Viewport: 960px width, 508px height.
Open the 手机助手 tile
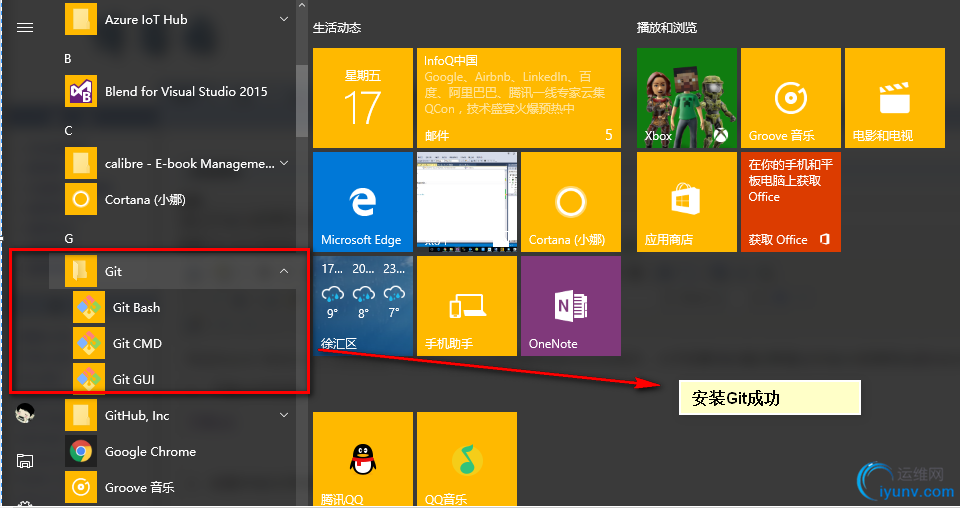467,306
